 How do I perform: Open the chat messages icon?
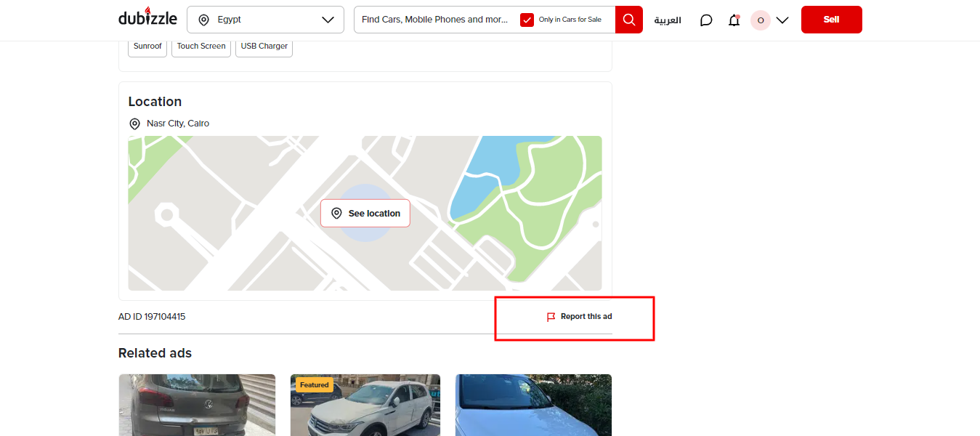[x=705, y=20]
